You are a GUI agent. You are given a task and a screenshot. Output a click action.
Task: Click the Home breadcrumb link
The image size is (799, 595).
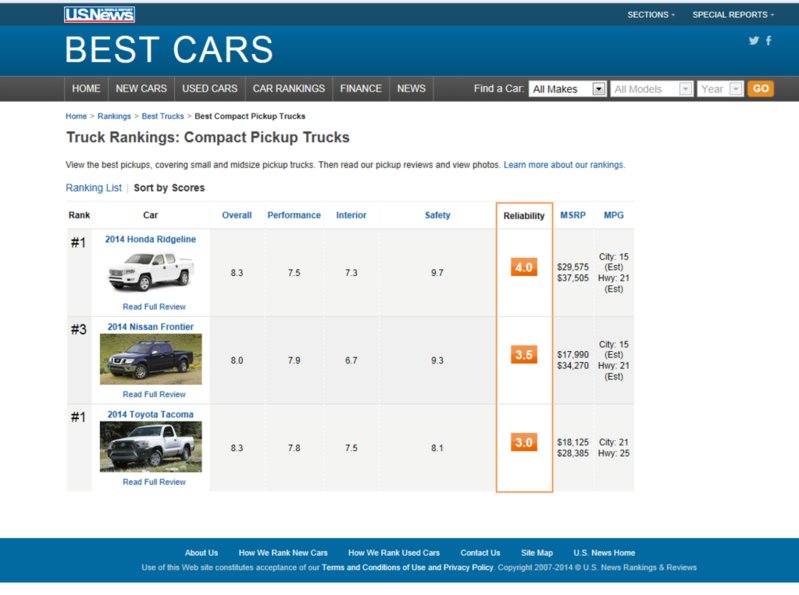pyautogui.click(x=76, y=116)
